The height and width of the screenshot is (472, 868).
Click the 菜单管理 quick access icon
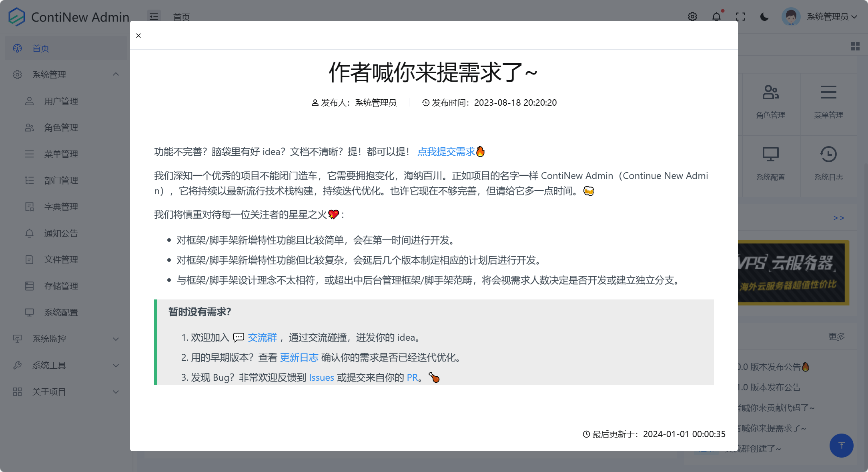click(828, 101)
